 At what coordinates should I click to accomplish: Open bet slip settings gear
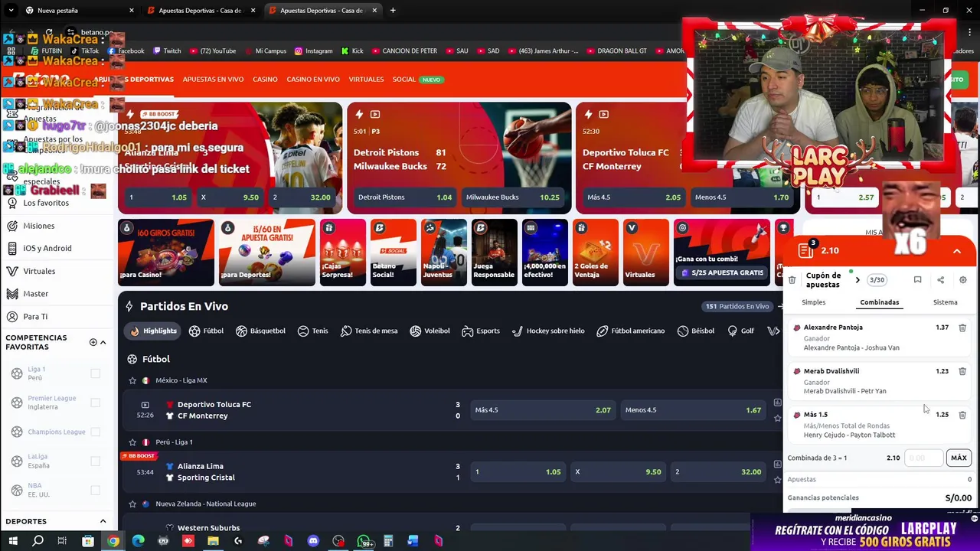tap(962, 280)
